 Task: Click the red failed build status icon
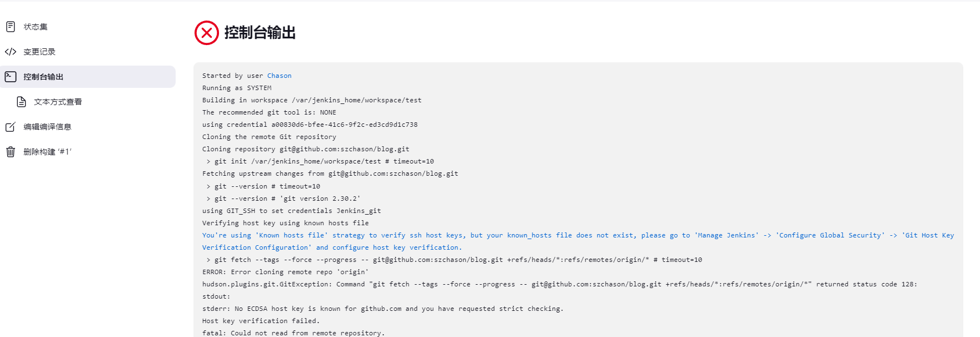pos(207,33)
